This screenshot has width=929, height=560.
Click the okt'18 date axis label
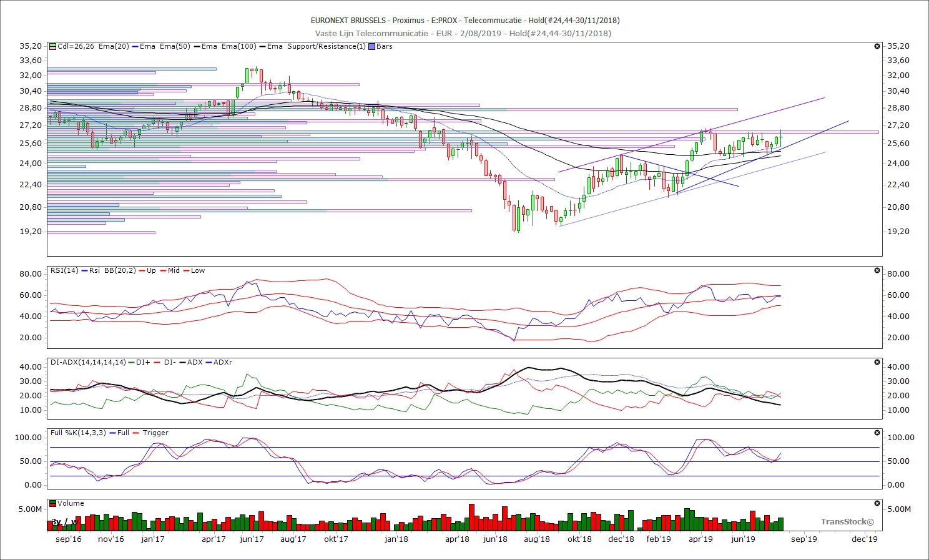click(x=579, y=539)
